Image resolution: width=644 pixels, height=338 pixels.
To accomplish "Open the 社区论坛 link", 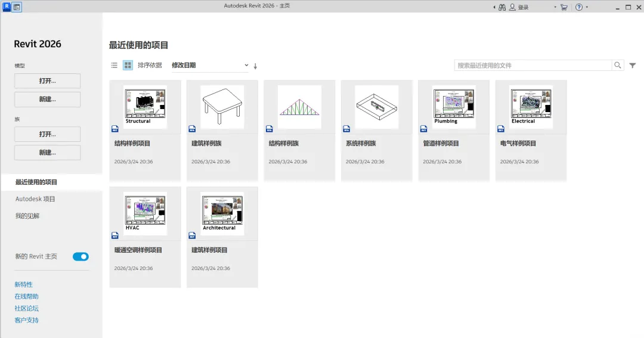I will point(27,308).
